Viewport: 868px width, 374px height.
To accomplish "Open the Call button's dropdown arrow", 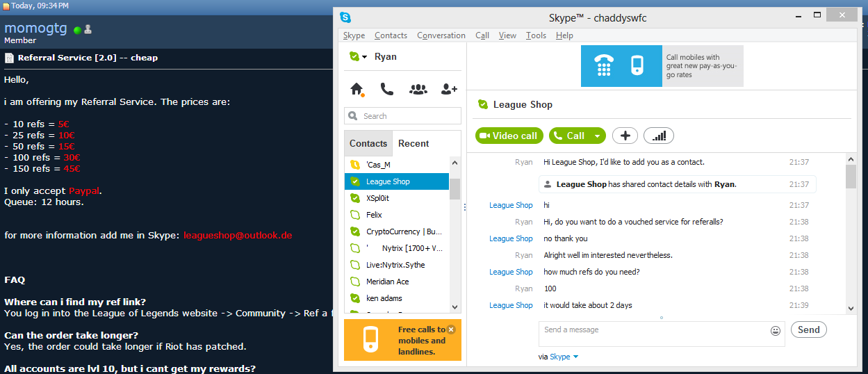I will point(596,136).
